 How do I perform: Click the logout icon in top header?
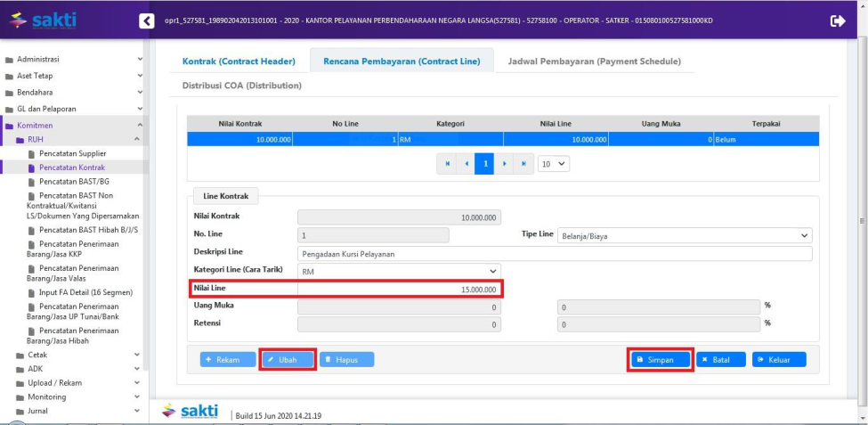coord(837,20)
